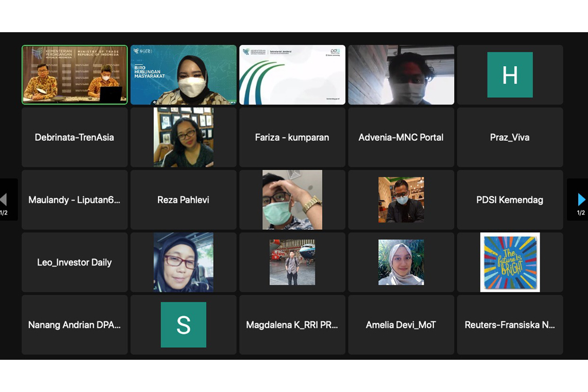The width and height of the screenshot is (588, 392).
Task: Select the green S avatar tile
Action: [x=183, y=325]
